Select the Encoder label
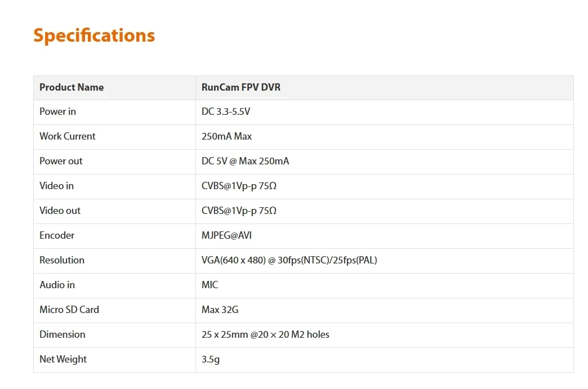 [x=57, y=235]
